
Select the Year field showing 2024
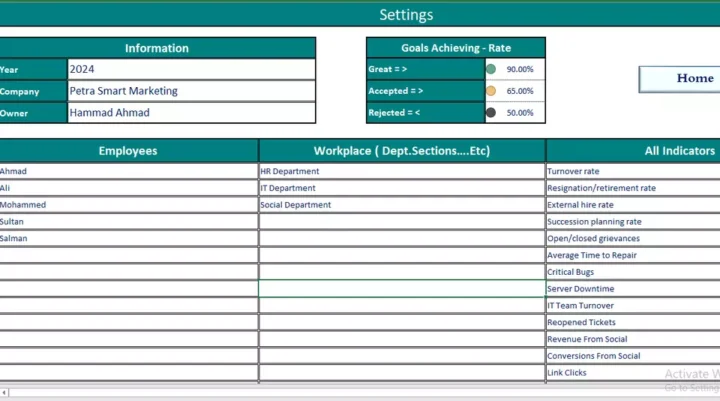pyautogui.click(x=190, y=69)
